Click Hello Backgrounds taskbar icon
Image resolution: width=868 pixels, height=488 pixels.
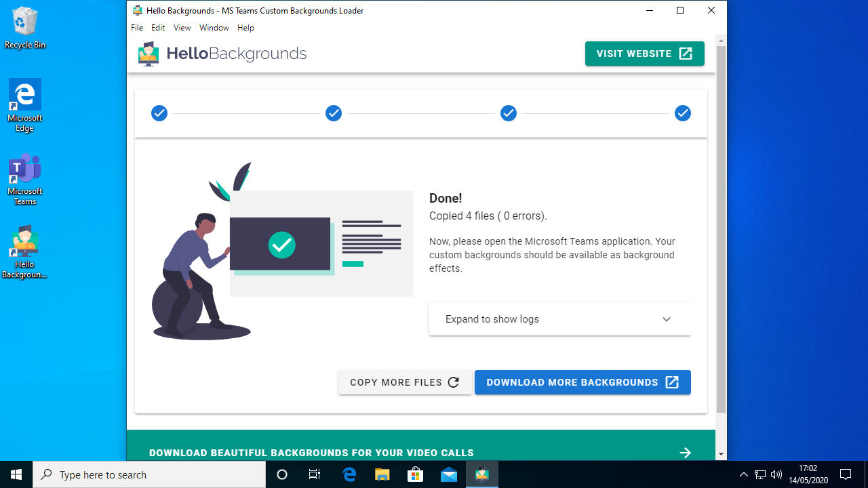(482, 474)
